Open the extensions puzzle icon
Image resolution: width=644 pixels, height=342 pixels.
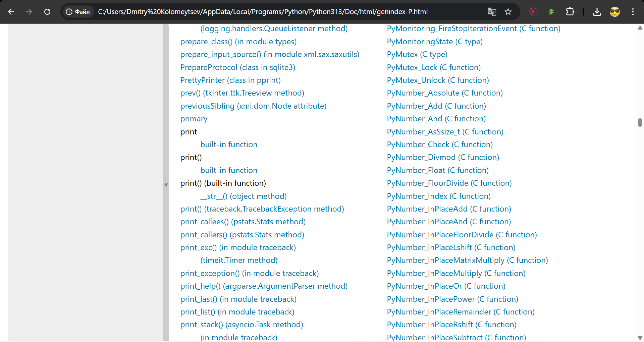click(570, 12)
